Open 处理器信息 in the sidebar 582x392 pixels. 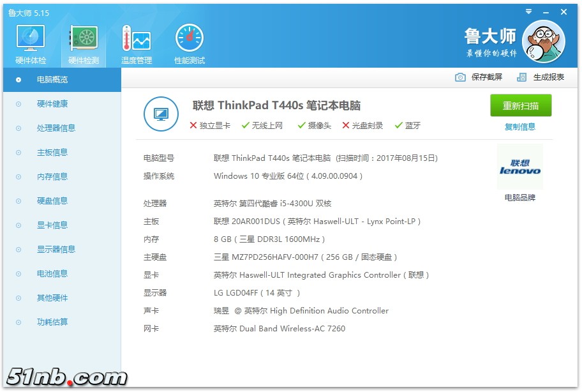(62, 128)
